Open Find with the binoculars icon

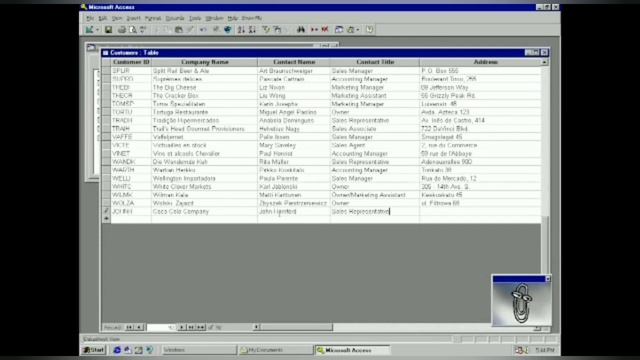[301, 30]
